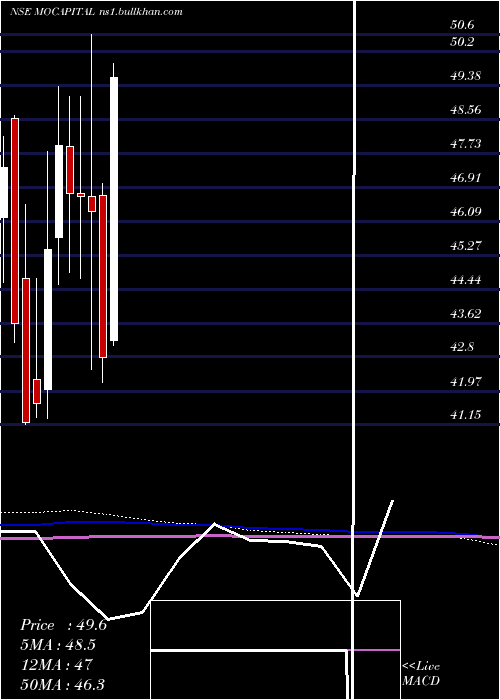Click the '12MA : 47' readout

tap(56, 664)
